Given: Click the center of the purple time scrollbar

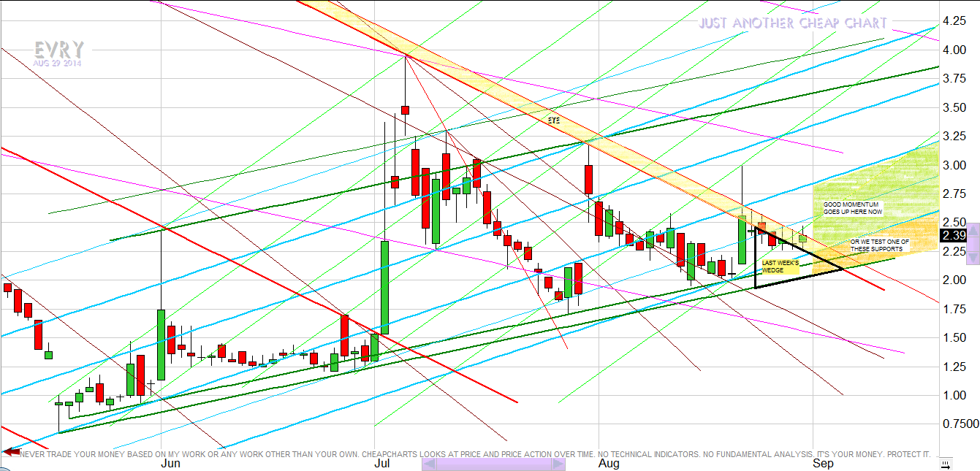Looking at the screenshot, I should [x=493, y=464].
